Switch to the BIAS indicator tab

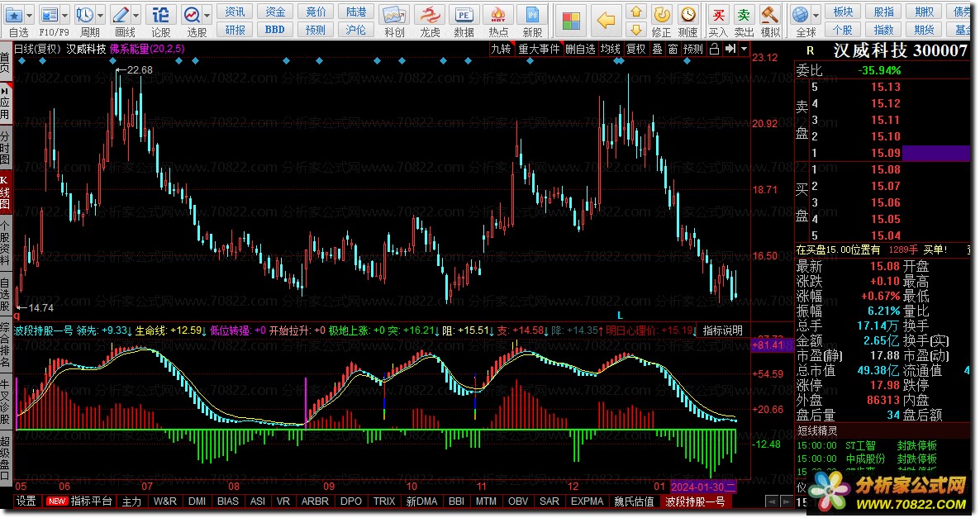(x=227, y=501)
